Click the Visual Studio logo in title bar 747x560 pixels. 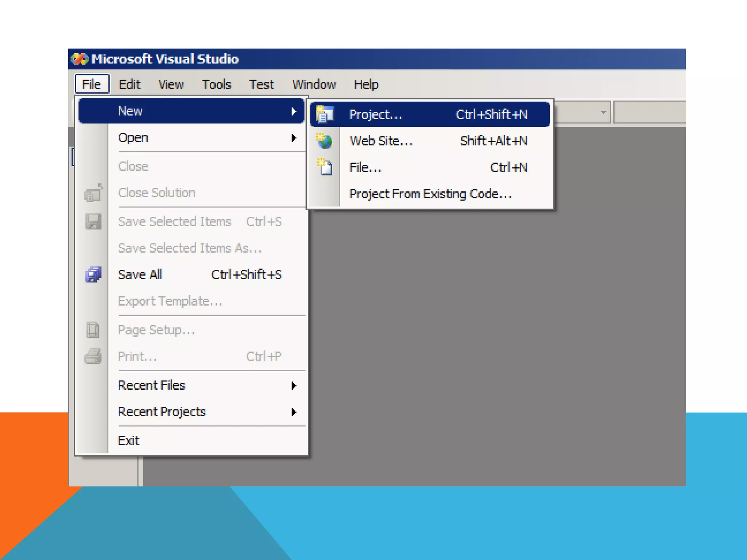[x=80, y=59]
